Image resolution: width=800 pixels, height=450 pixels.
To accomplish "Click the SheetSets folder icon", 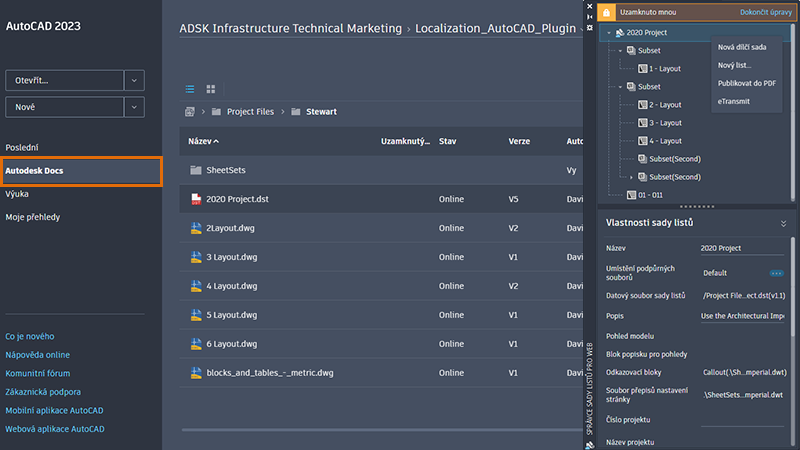I will coord(197,170).
